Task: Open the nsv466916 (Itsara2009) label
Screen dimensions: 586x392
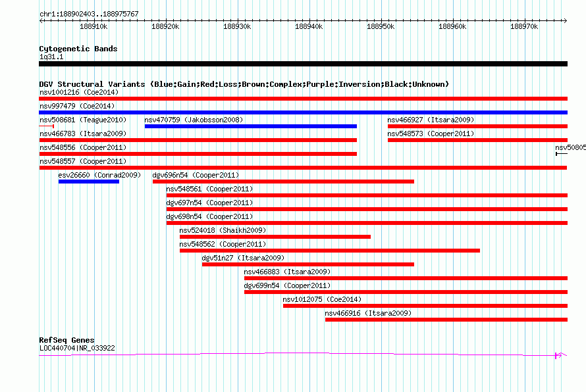Action: pos(368,313)
